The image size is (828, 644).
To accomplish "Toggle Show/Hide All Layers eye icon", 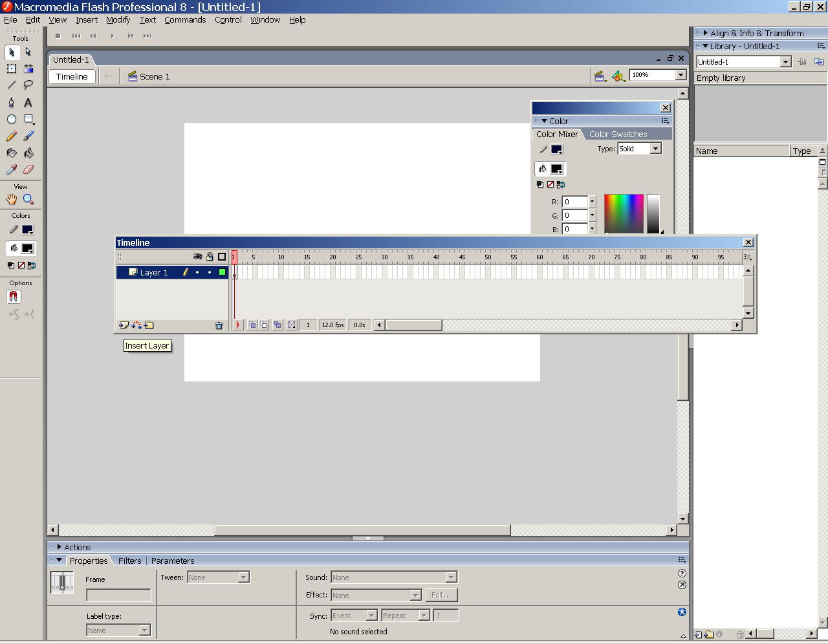I will 198,257.
